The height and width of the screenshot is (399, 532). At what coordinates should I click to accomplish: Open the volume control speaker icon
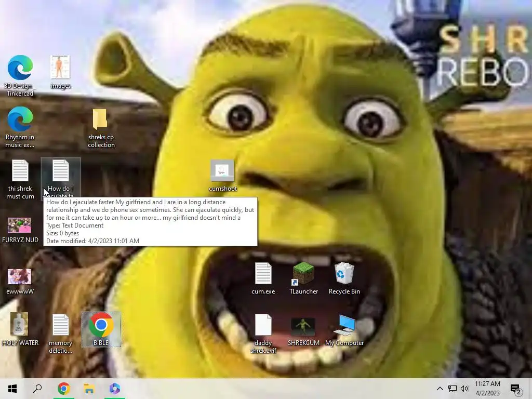point(464,389)
